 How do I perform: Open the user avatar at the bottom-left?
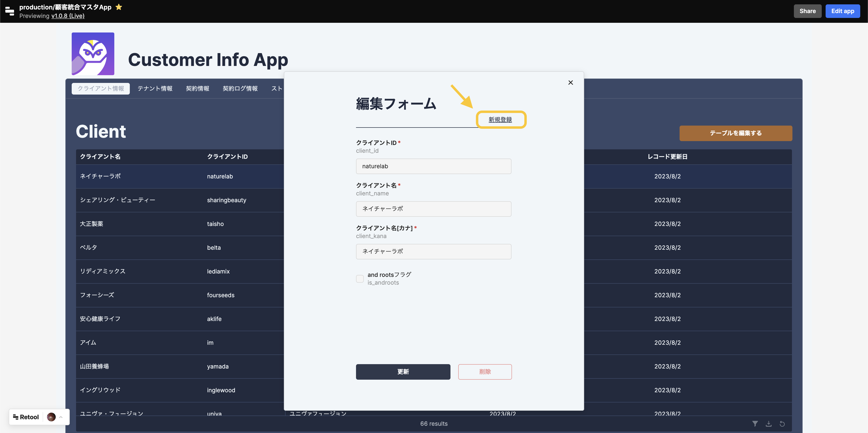[x=51, y=417]
